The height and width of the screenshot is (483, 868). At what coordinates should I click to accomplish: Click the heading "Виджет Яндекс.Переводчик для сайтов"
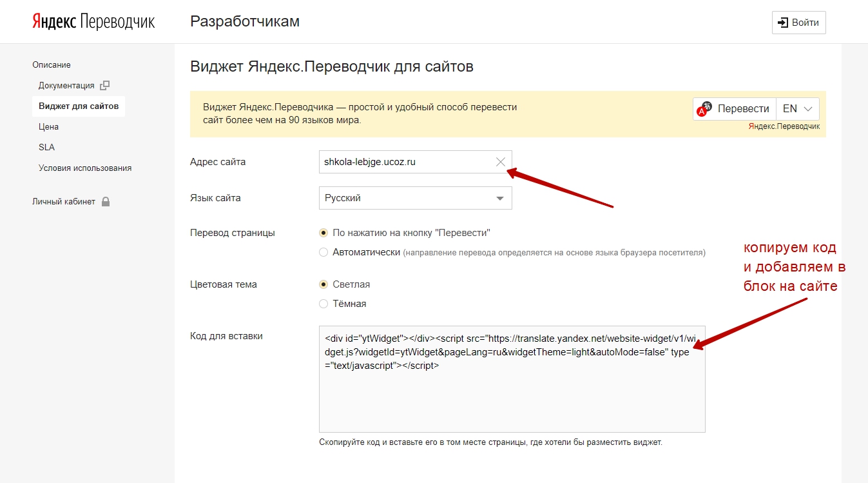coord(332,66)
